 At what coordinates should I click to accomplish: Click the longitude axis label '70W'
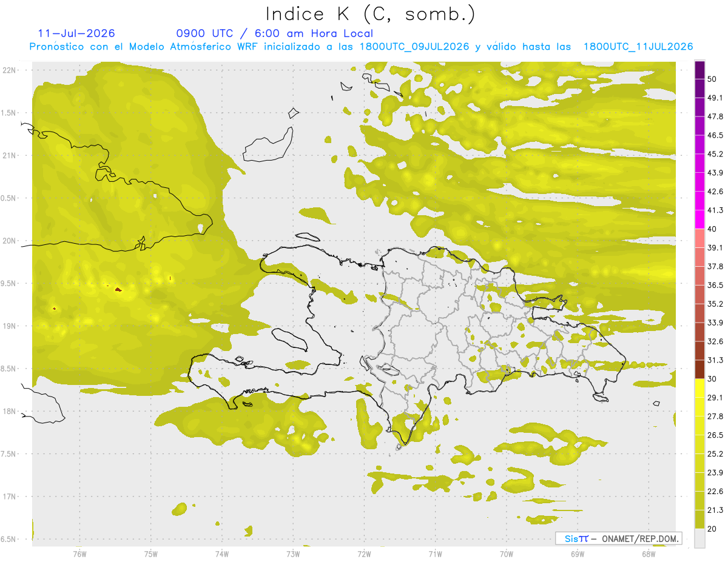click(x=507, y=554)
